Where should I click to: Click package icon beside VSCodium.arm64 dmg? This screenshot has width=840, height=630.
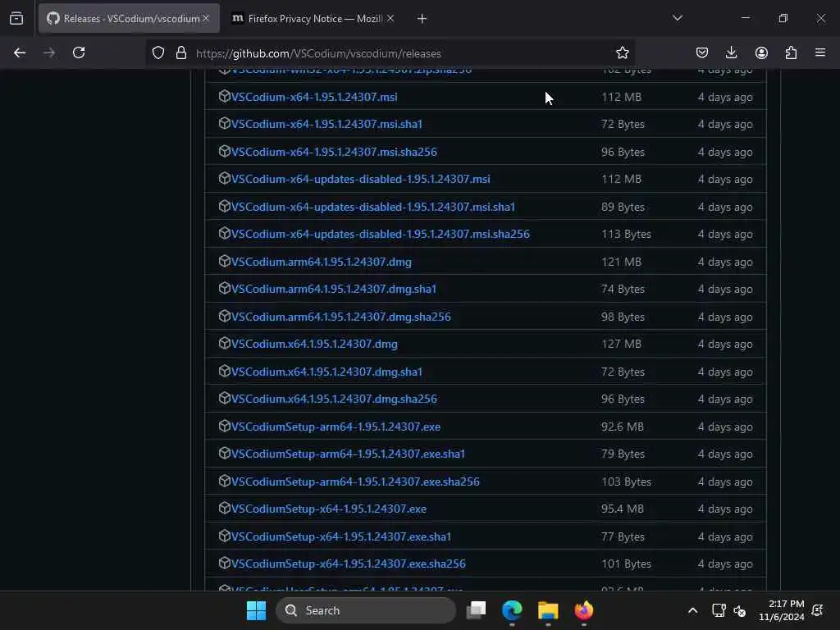pyautogui.click(x=225, y=261)
